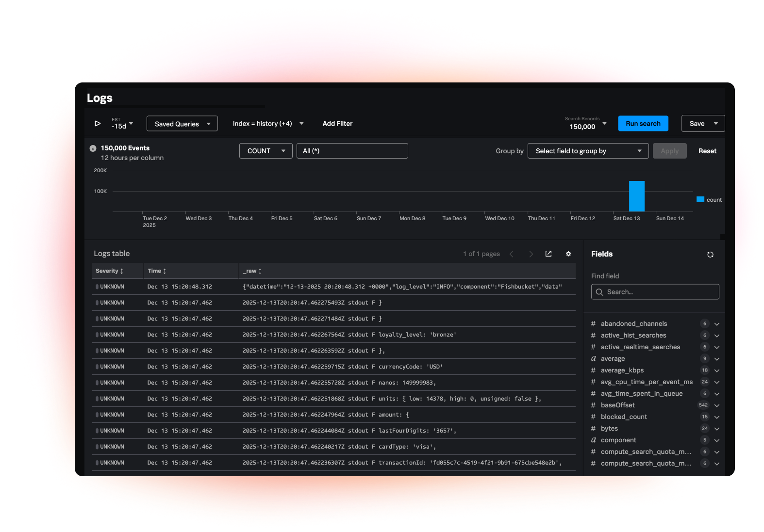
Task: Click the string-type icon beside component
Action: pyautogui.click(x=593, y=440)
